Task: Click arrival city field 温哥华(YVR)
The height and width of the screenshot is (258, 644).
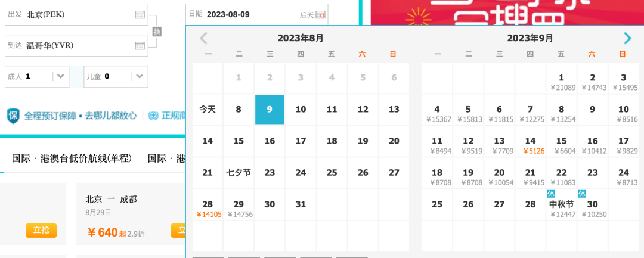Action: pyautogui.click(x=76, y=45)
